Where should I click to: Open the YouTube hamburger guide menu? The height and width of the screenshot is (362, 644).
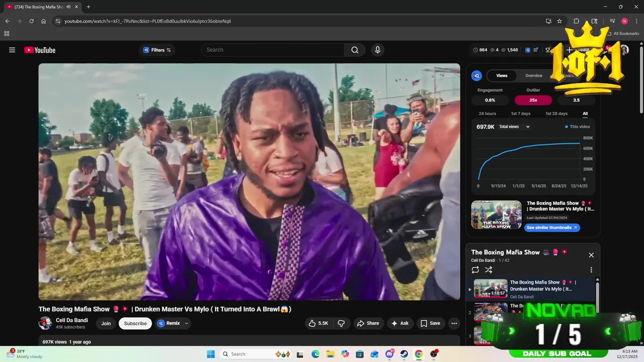click(12, 50)
